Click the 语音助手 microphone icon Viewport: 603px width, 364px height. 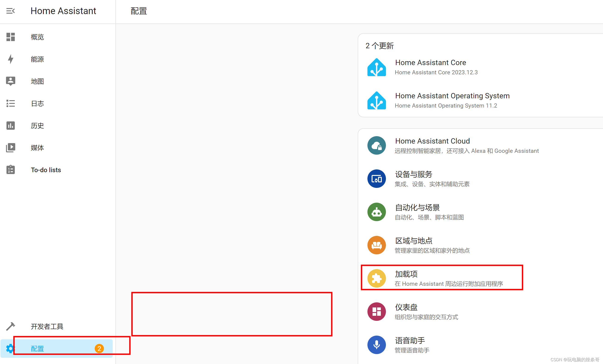pyautogui.click(x=377, y=345)
